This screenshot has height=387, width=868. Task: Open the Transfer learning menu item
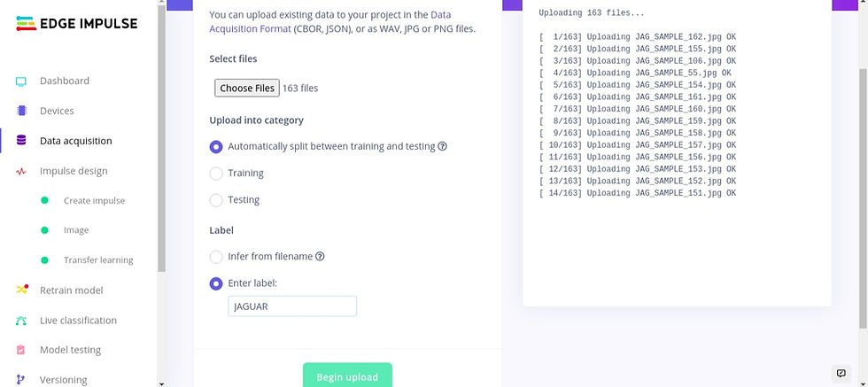[x=98, y=260]
